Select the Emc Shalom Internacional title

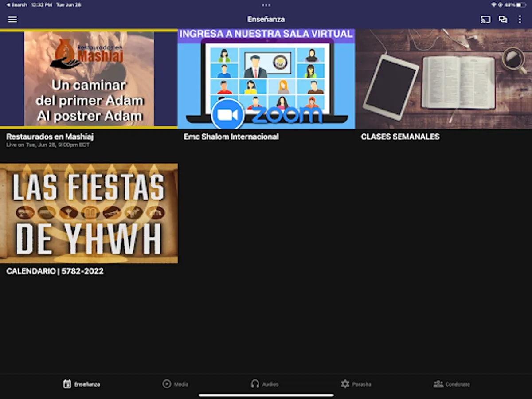(231, 137)
